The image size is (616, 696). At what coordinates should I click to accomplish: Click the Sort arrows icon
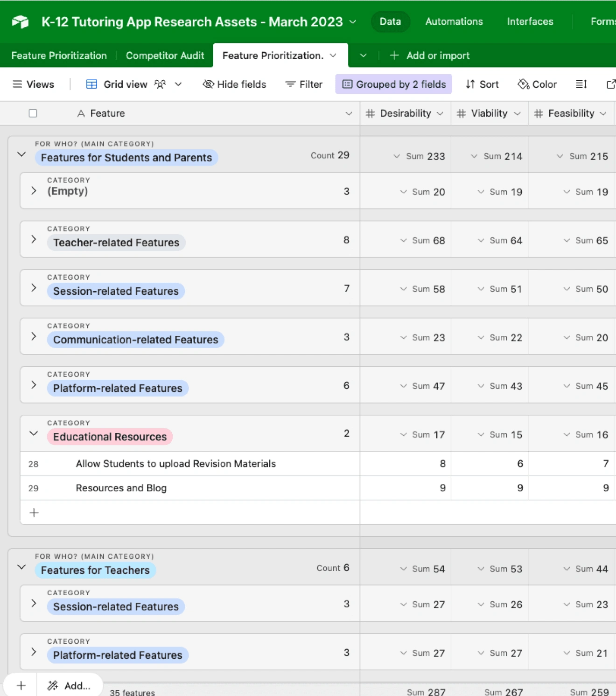point(470,84)
